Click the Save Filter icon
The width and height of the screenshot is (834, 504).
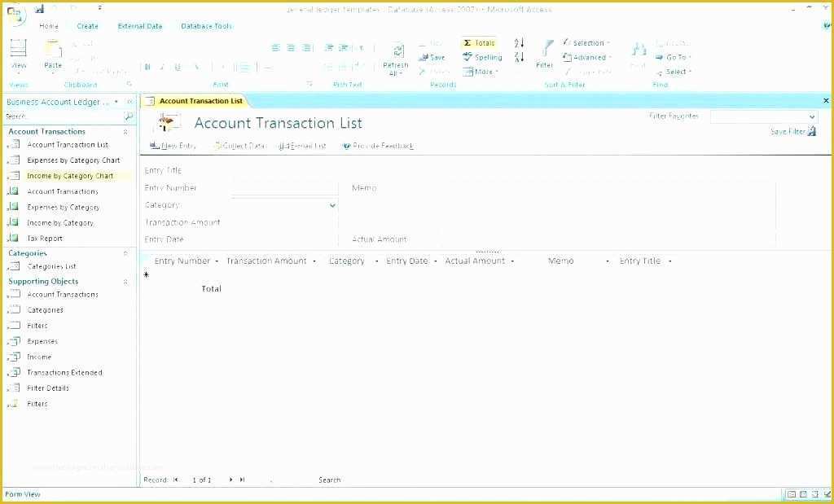tap(812, 131)
